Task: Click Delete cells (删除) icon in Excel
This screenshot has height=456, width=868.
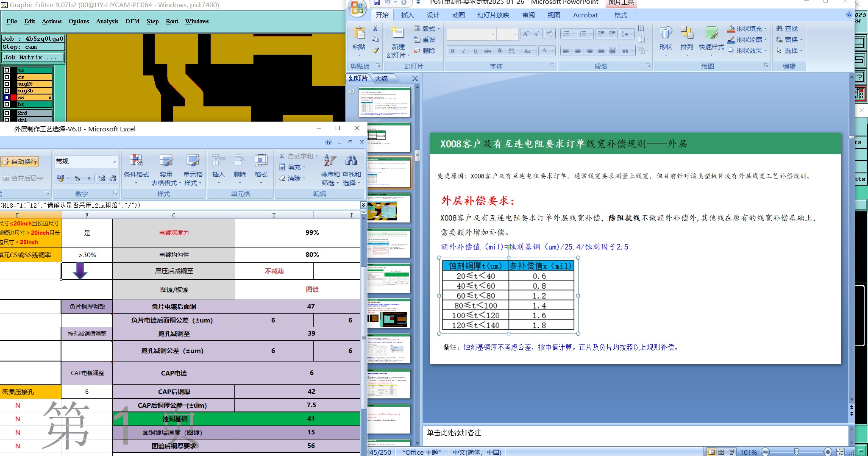Action: [x=239, y=170]
